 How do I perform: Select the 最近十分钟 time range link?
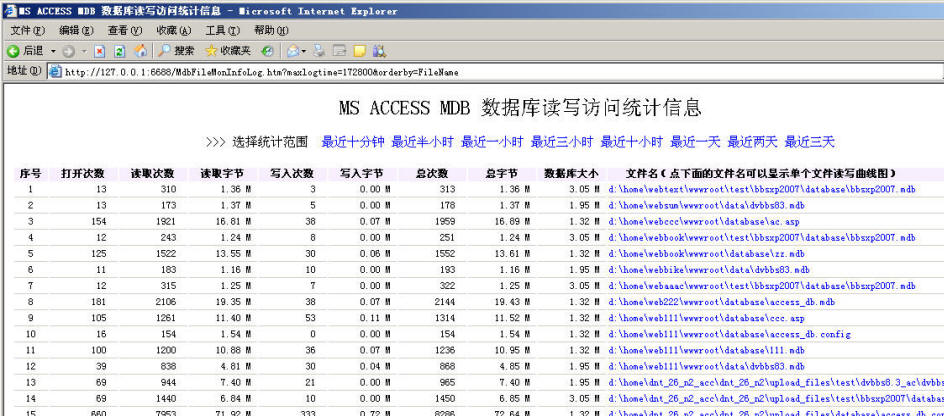click(x=353, y=142)
